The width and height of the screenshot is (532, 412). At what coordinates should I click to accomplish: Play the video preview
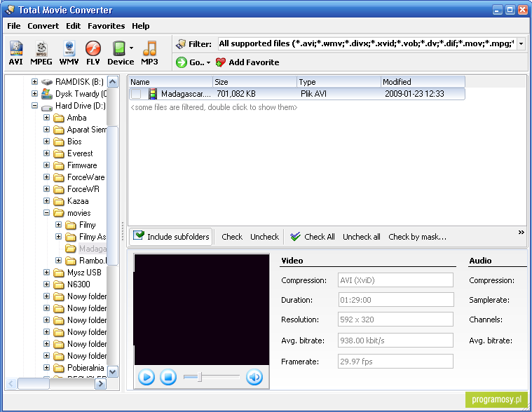(x=146, y=377)
